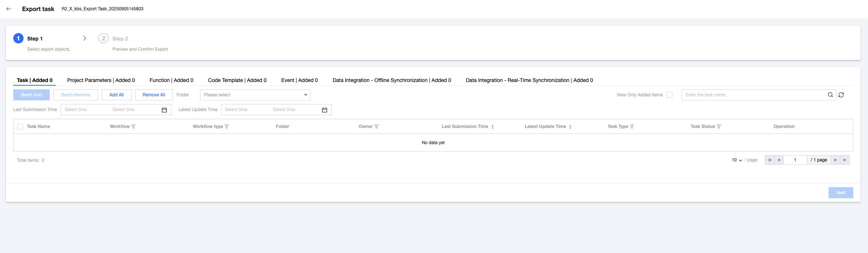This screenshot has width=868, height=253.
Task: Click the back arrow beside Export task
Action: (8, 9)
